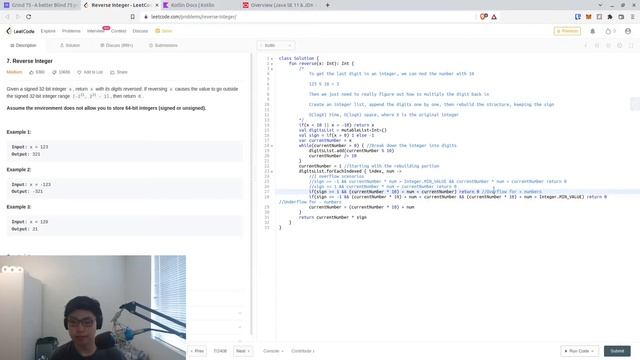Image resolution: width=640 pixels, height=360 pixels.
Task: Open the browser main menu icon
Action: coord(632,17)
